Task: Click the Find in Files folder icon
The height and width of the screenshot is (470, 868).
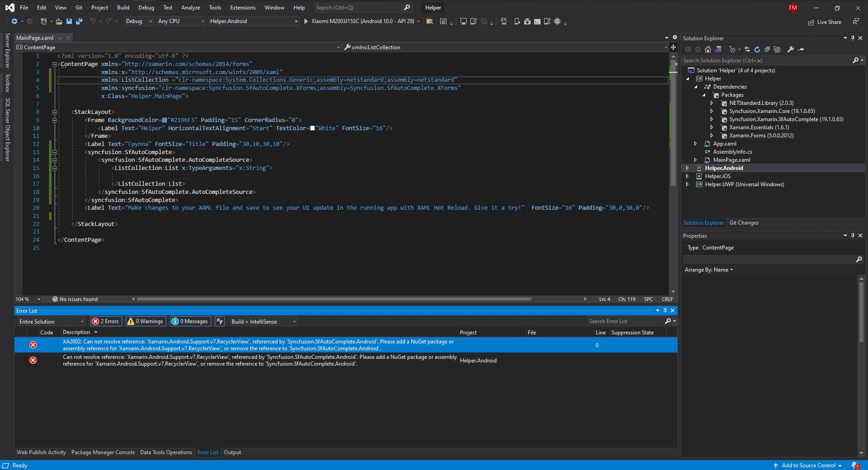Action: tap(430, 21)
